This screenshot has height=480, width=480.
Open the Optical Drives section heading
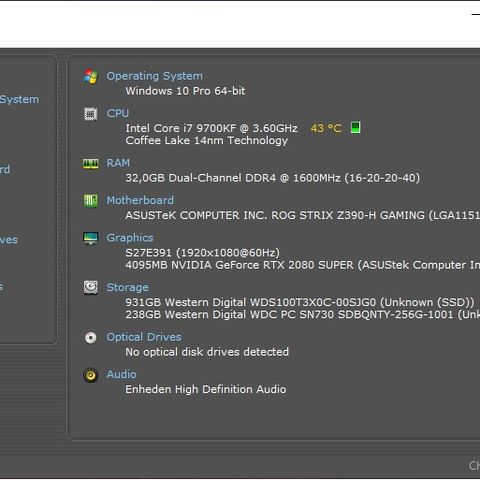click(144, 337)
